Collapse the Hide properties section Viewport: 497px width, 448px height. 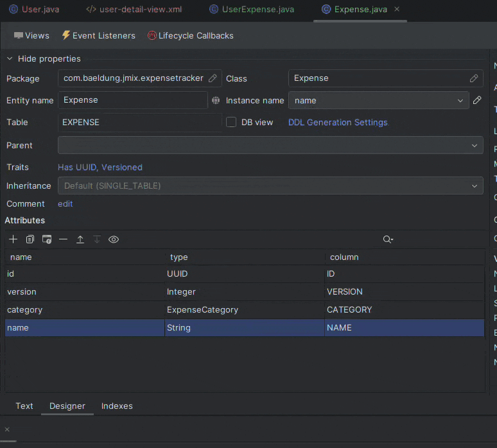tap(10, 59)
